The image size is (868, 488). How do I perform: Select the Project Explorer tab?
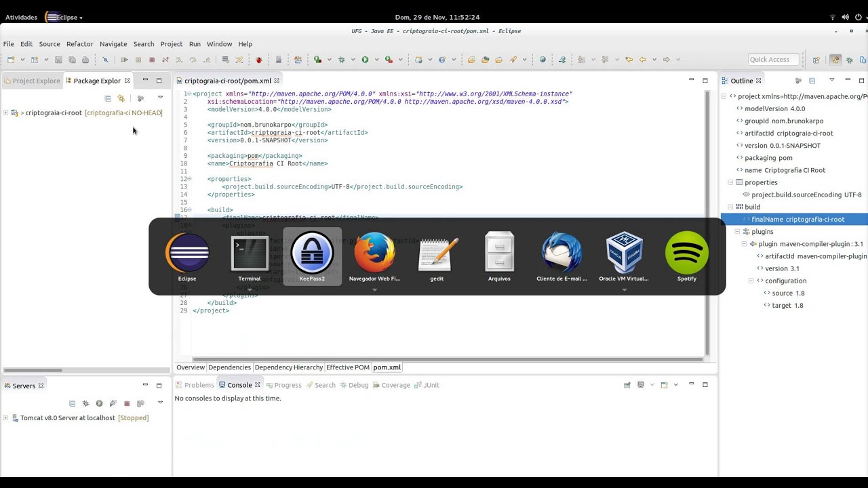tap(32, 81)
